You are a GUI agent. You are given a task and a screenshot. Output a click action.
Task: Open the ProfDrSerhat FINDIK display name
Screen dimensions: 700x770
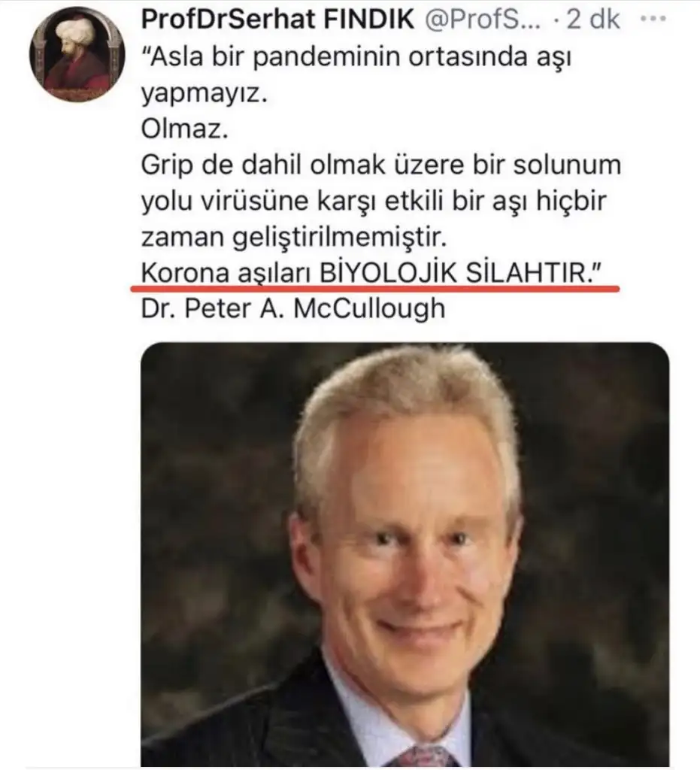(x=278, y=19)
